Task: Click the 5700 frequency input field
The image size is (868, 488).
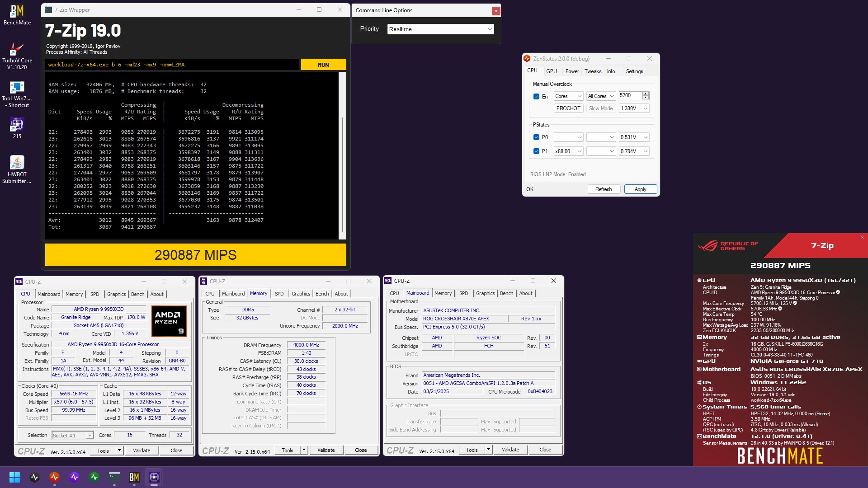Action: 630,96
